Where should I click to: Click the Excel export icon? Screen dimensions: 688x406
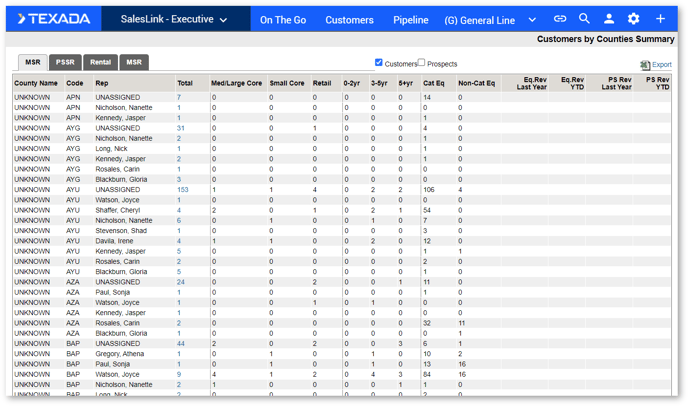(645, 65)
